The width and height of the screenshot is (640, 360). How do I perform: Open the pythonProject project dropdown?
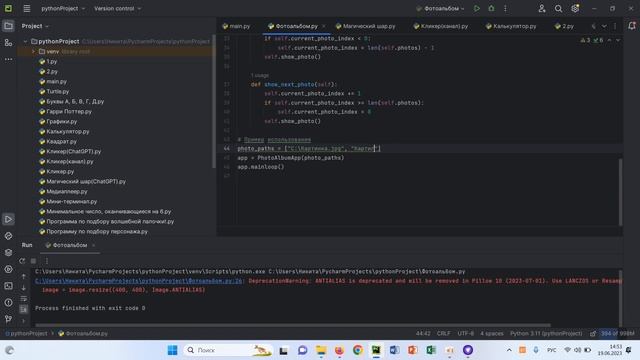63,8
